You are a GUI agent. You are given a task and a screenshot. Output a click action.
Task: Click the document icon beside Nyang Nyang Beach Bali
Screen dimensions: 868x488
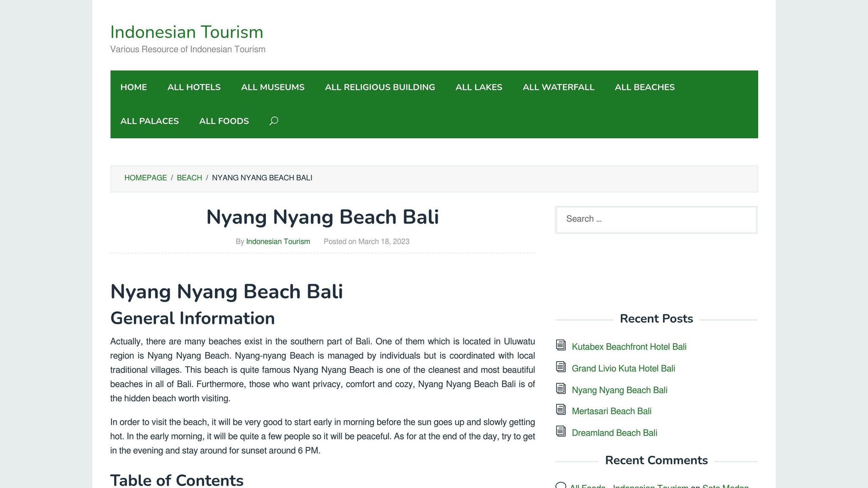coord(561,389)
